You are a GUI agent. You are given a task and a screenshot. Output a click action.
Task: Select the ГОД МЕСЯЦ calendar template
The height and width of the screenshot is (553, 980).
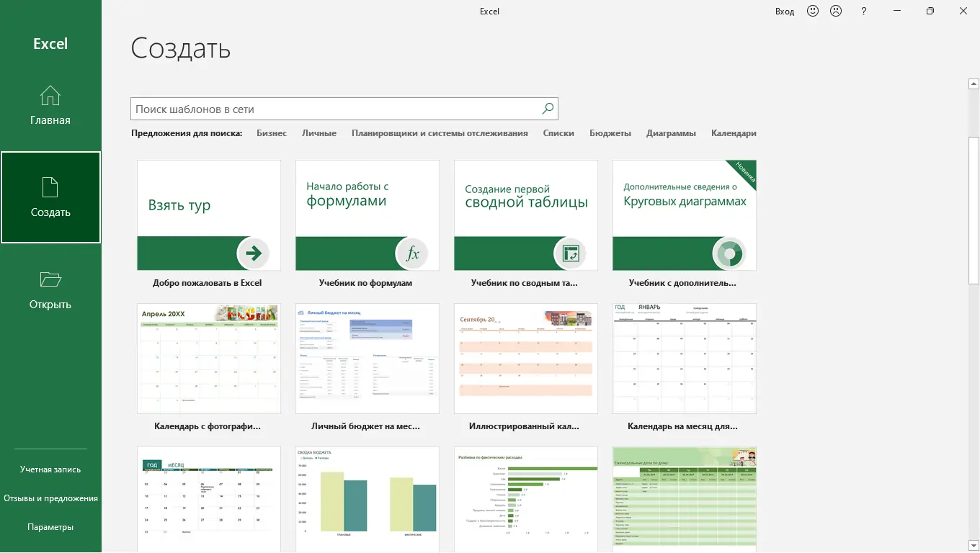coord(209,499)
